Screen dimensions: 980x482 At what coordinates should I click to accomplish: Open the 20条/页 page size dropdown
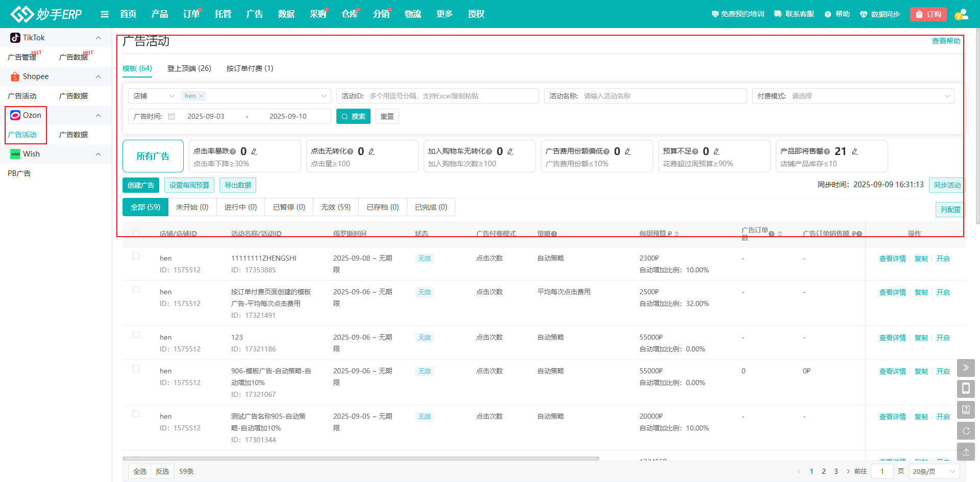934,471
